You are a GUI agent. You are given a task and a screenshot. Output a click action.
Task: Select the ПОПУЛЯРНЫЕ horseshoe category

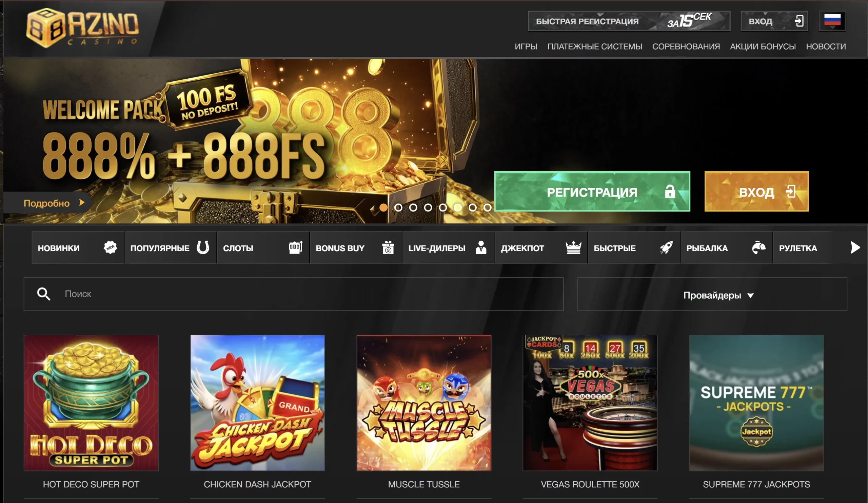tap(171, 247)
